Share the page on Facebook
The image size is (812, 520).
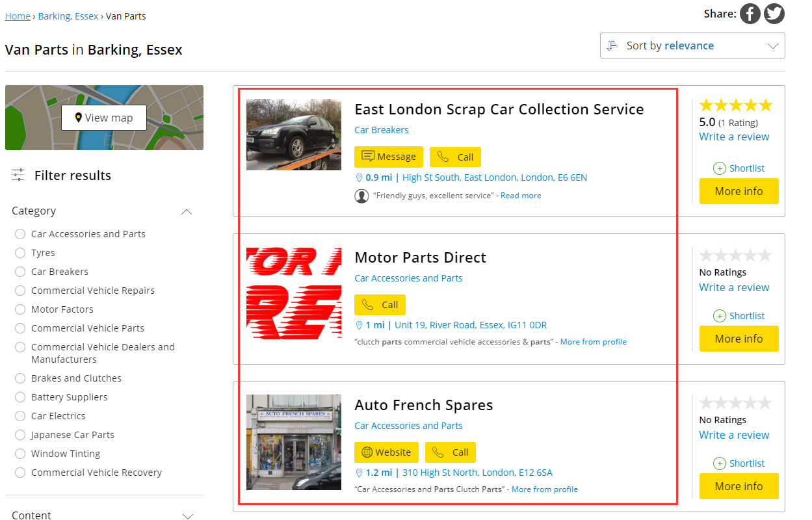[x=750, y=14]
